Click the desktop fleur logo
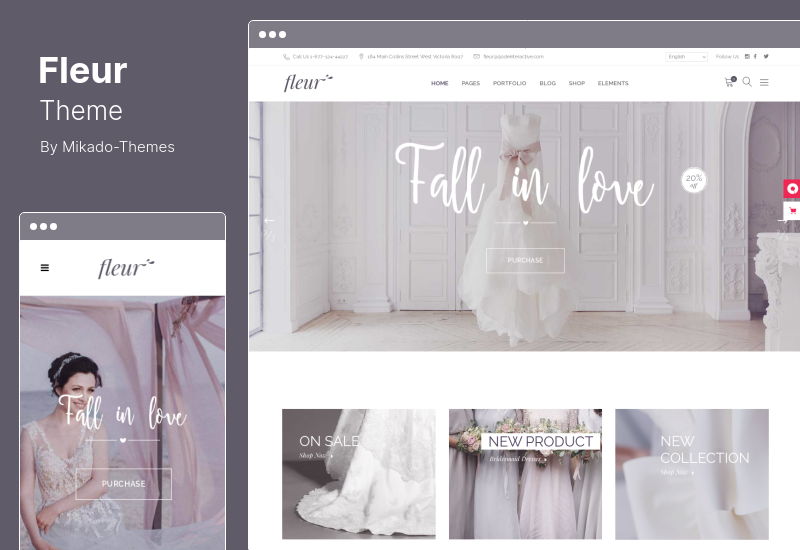The image size is (800, 550). tap(308, 82)
